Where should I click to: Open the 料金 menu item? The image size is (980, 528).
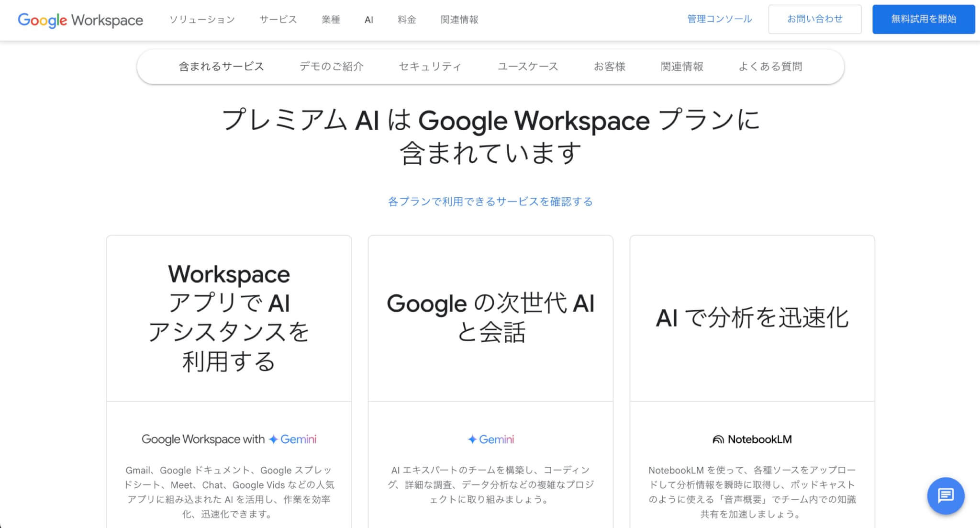tap(407, 20)
